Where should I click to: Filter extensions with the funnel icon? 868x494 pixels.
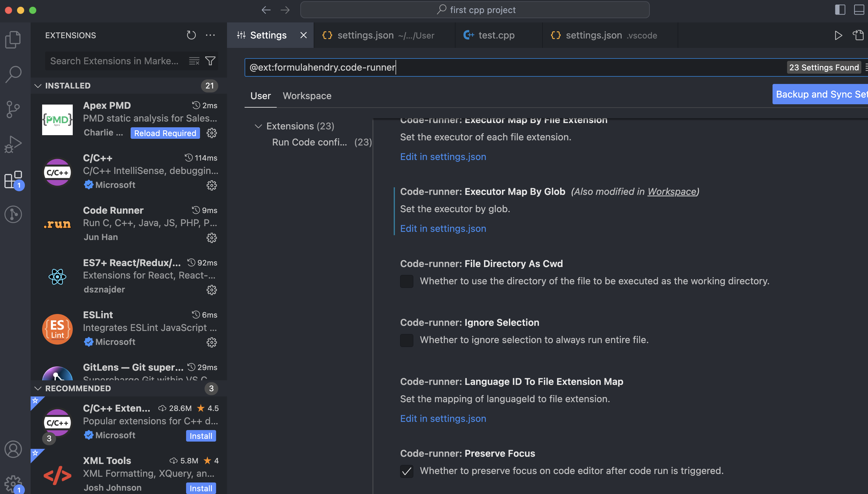coord(210,61)
